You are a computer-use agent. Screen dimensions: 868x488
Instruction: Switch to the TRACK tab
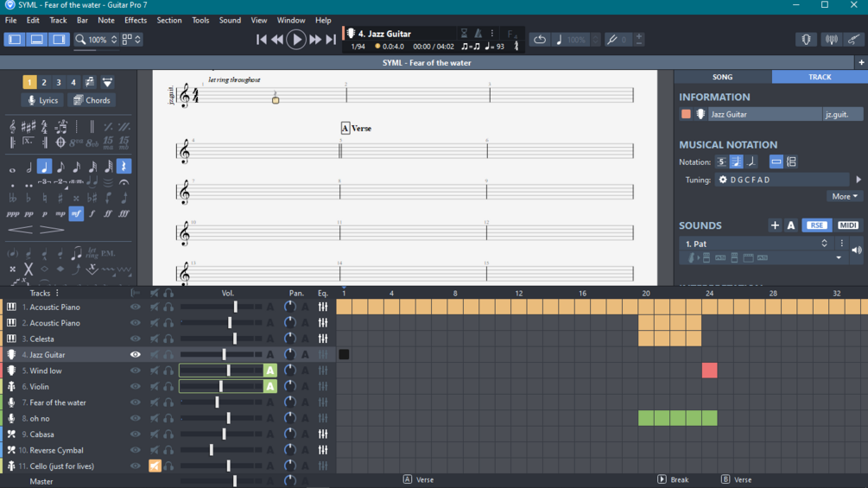[x=820, y=77]
